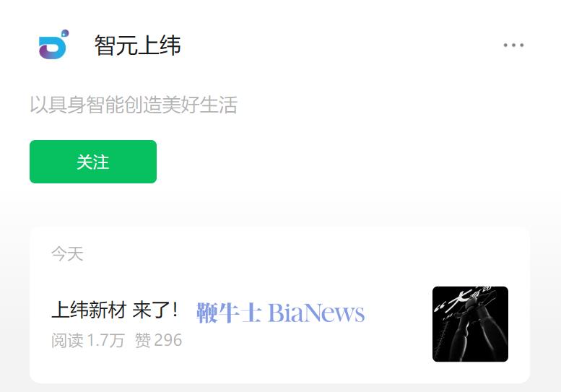Click the 今天 date label
Screen dimensions: 561x392
(x=67, y=254)
